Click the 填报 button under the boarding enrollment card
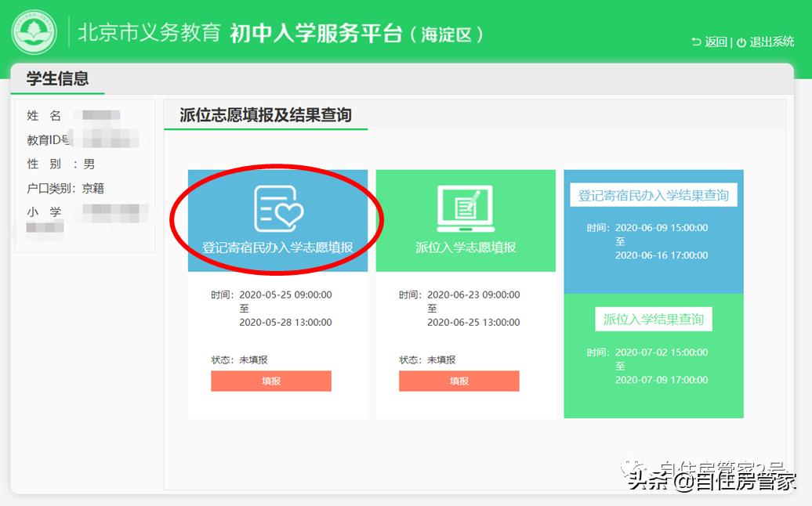This screenshot has height=506, width=812. tap(270, 381)
